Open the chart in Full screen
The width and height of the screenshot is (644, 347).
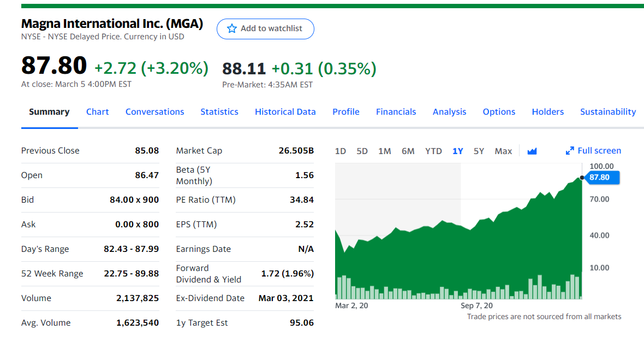[593, 151]
